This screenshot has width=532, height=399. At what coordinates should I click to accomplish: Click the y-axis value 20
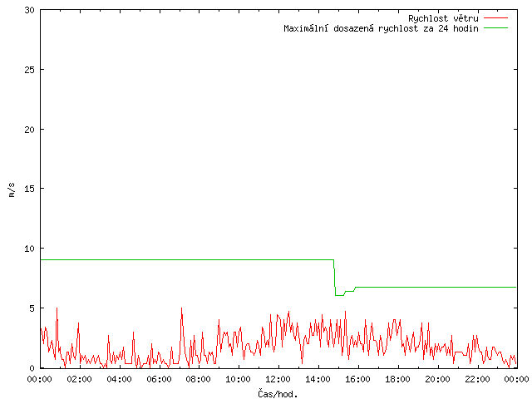tap(30, 130)
